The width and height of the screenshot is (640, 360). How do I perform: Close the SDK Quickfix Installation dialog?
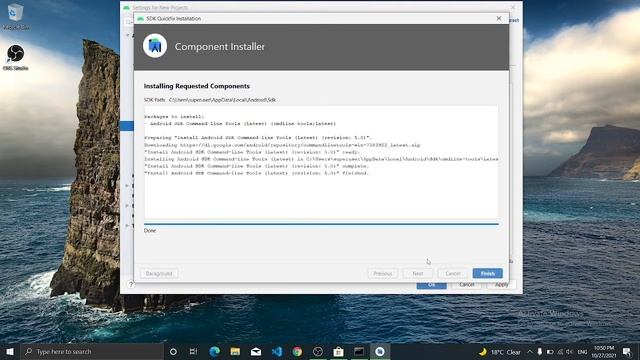[x=499, y=18]
